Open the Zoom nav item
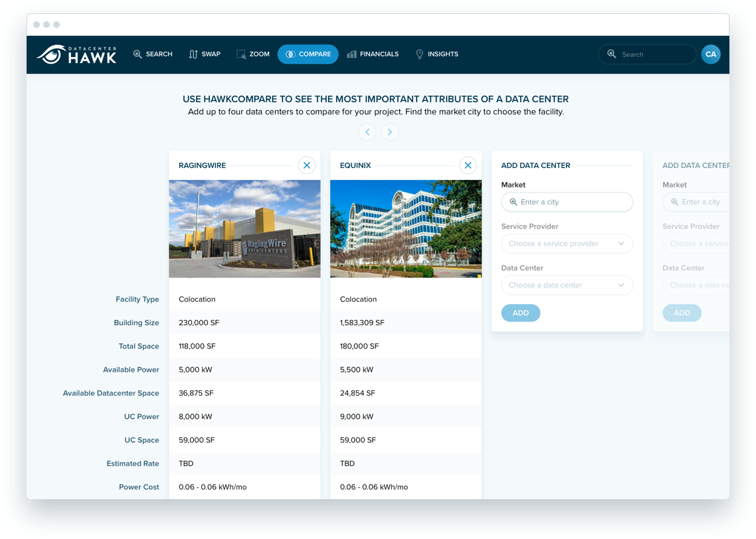 (x=252, y=54)
